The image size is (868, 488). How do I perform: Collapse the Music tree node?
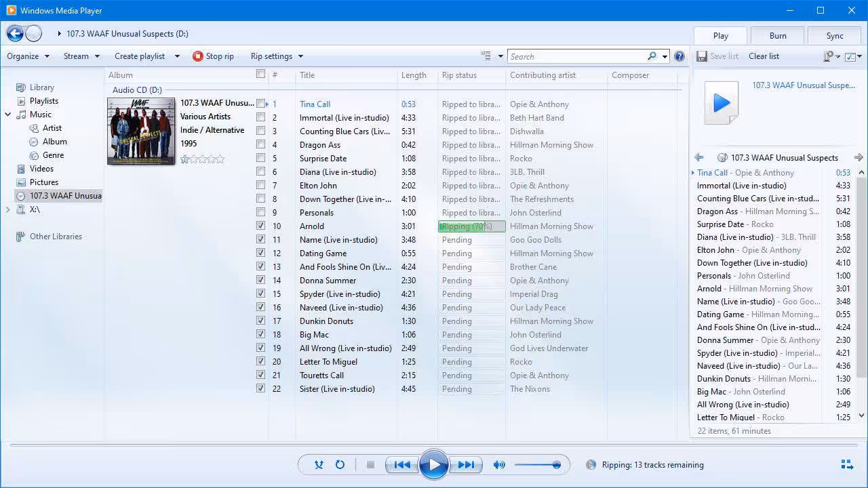(7, 115)
